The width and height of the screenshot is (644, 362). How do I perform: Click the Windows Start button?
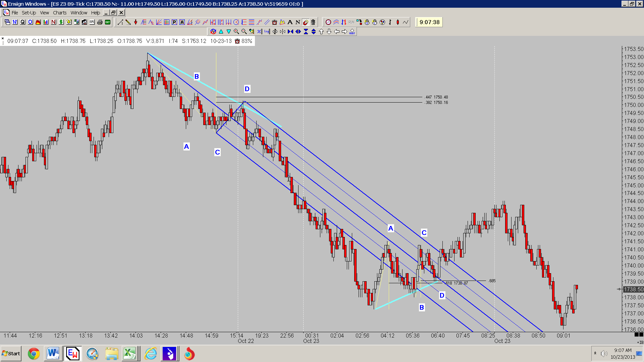11,354
